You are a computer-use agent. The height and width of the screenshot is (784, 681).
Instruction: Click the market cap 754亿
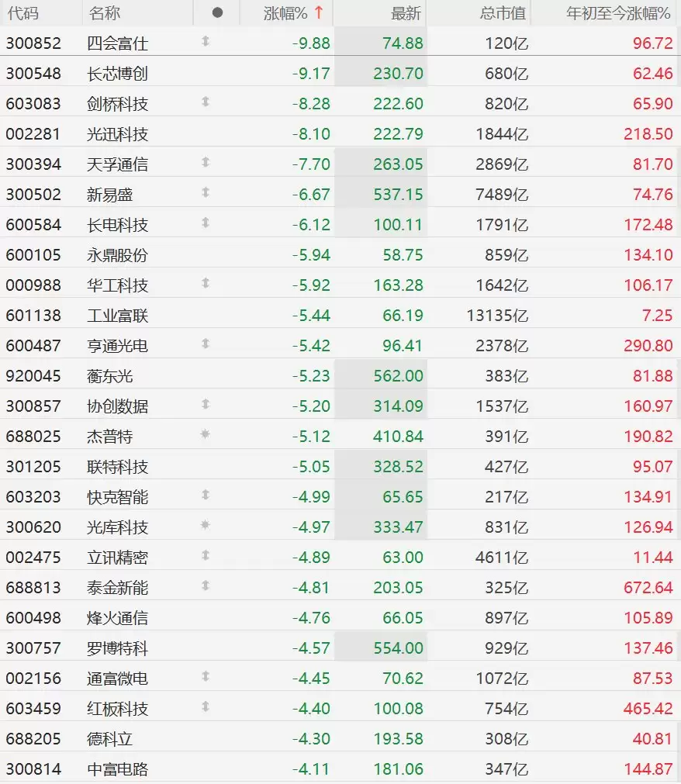506,709
